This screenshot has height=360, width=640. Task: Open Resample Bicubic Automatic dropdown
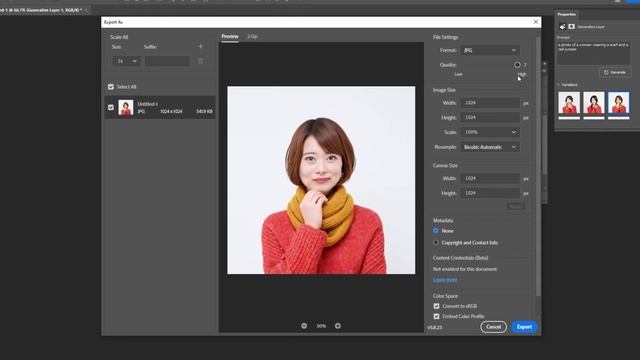tap(490, 147)
